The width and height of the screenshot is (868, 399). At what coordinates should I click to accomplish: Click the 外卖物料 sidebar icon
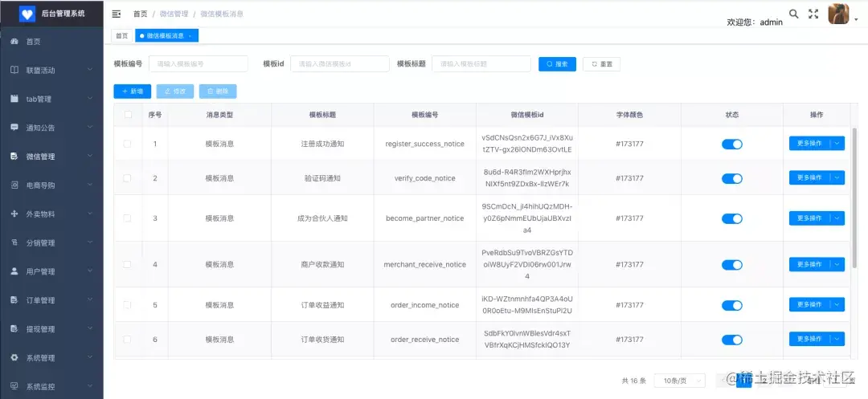pyautogui.click(x=15, y=214)
